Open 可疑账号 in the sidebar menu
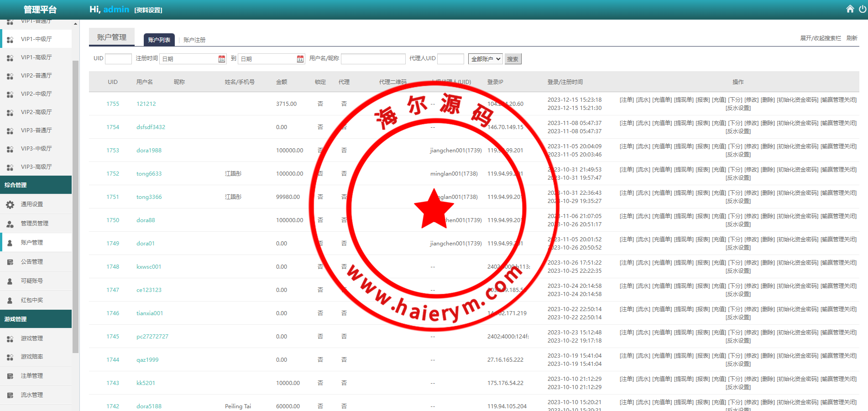This screenshot has width=868, height=411. tap(32, 281)
